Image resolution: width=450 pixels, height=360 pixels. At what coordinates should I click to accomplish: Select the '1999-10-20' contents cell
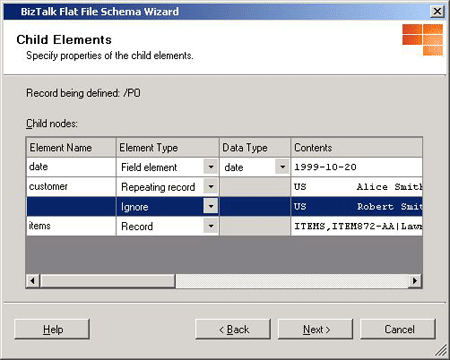(356, 167)
